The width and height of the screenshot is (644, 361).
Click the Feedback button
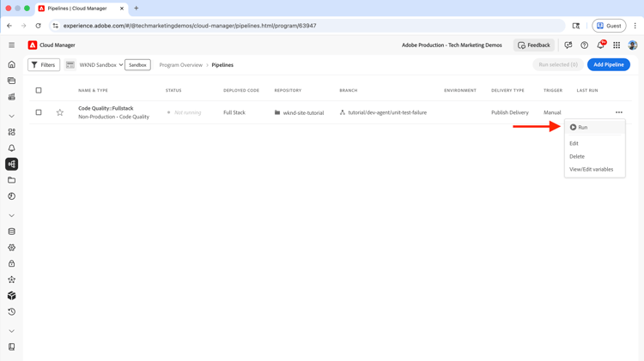point(533,45)
